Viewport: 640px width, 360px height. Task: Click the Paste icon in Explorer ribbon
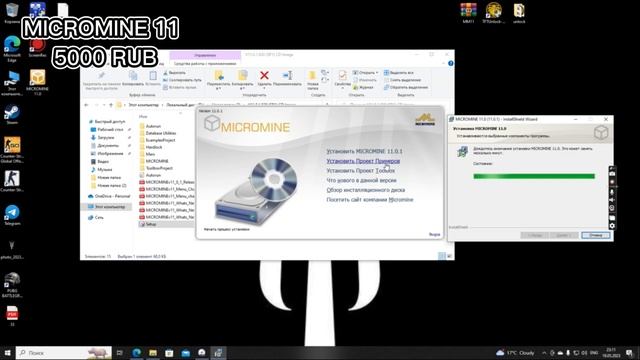click(153, 76)
